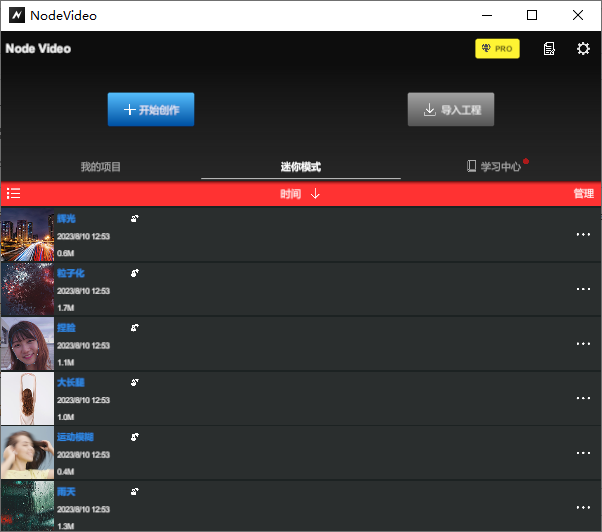Switch to the 我的项目 tab
The height and width of the screenshot is (532, 602).
tap(101, 167)
